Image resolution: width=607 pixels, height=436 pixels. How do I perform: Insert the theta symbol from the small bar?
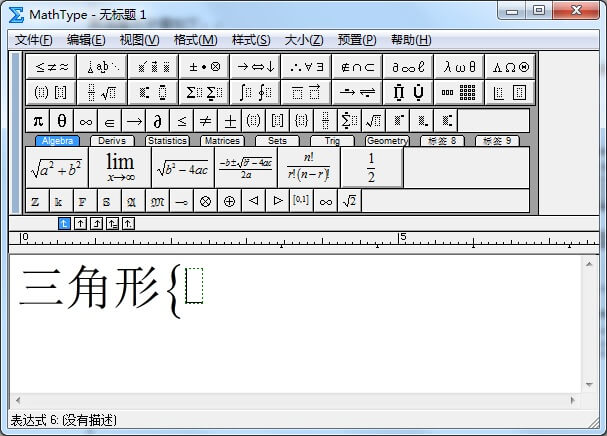coord(62,121)
